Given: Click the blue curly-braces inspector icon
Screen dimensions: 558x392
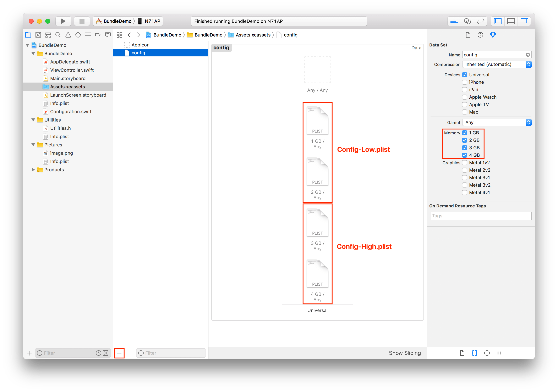Looking at the screenshot, I should [474, 353].
